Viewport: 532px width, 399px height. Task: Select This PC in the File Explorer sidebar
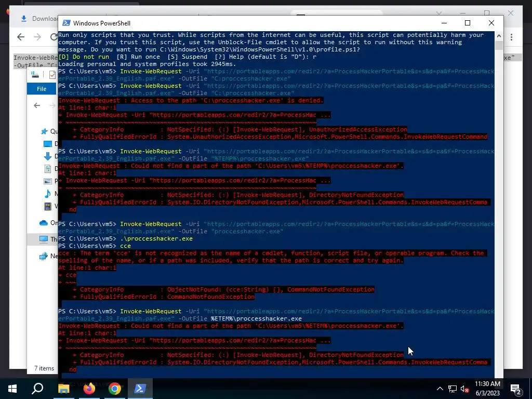tap(43, 239)
